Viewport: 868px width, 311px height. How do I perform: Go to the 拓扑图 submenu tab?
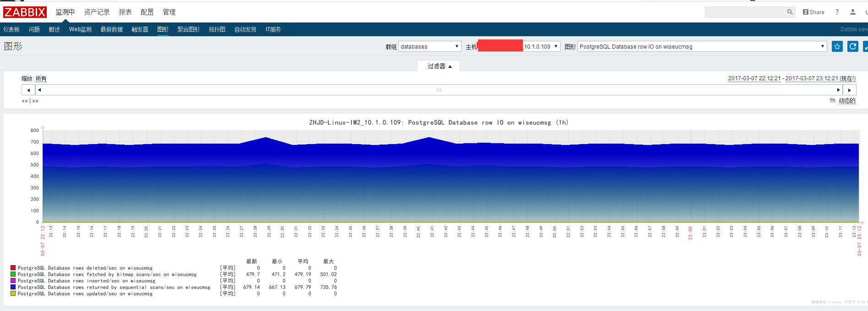[217, 29]
